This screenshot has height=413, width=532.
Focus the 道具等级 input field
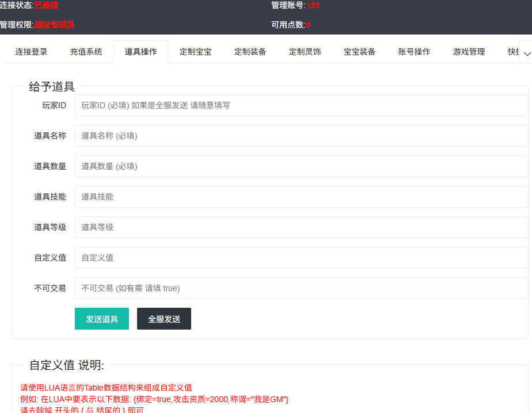click(x=301, y=227)
